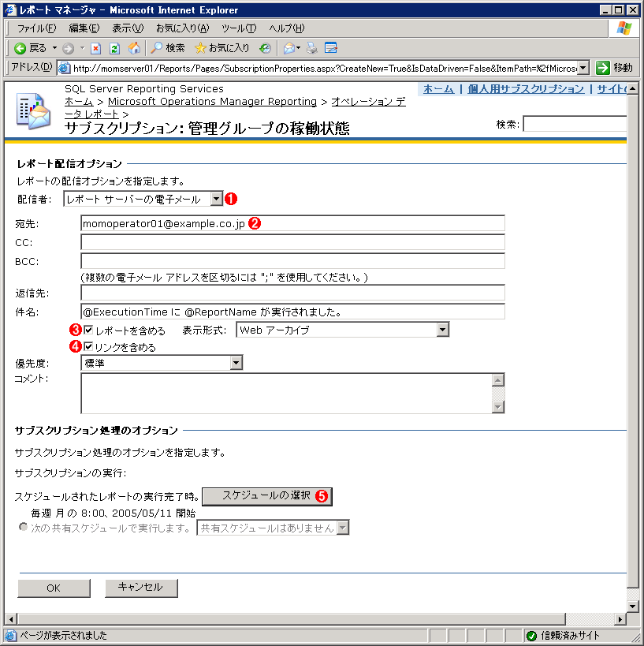
Task: Click the OK button
Action: tap(54, 588)
